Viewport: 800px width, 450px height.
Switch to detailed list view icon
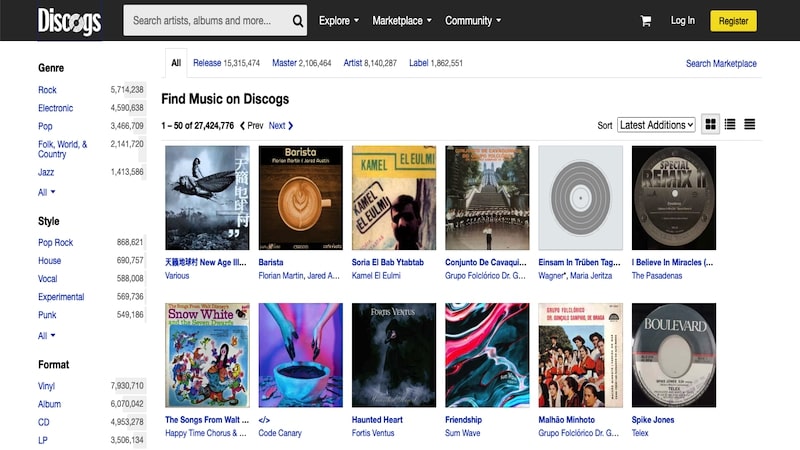[730, 124]
